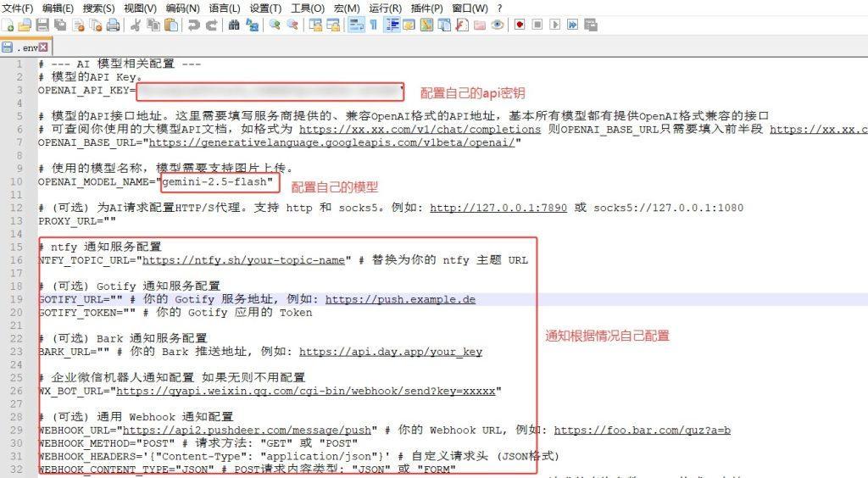
Task: Open the Document Map panel icon
Action: 426,25
